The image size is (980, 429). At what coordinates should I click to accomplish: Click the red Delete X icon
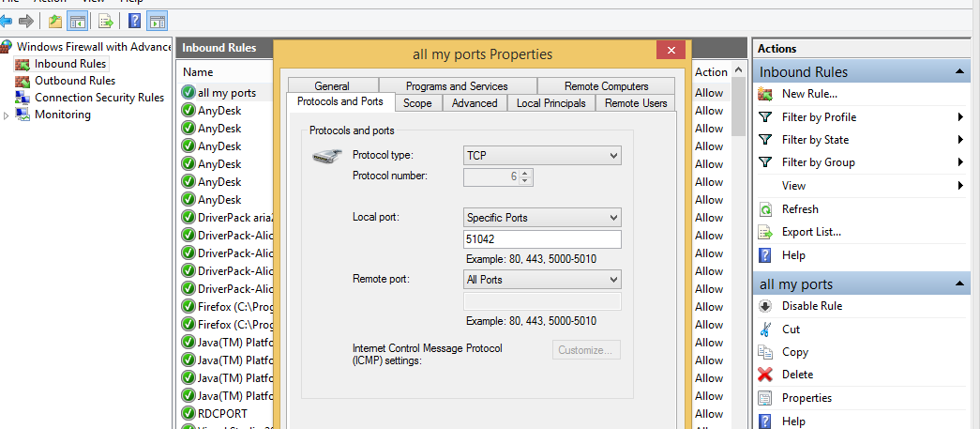pyautogui.click(x=765, y=375)
